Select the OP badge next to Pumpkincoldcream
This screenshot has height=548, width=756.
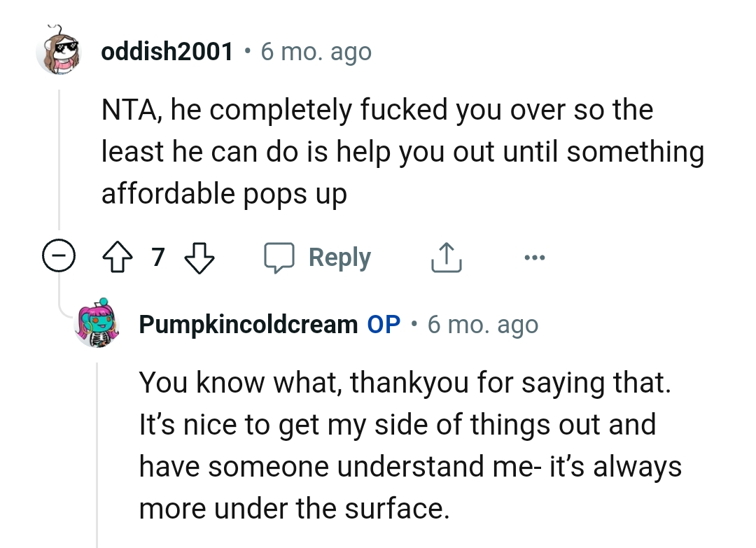click(381, 323)
